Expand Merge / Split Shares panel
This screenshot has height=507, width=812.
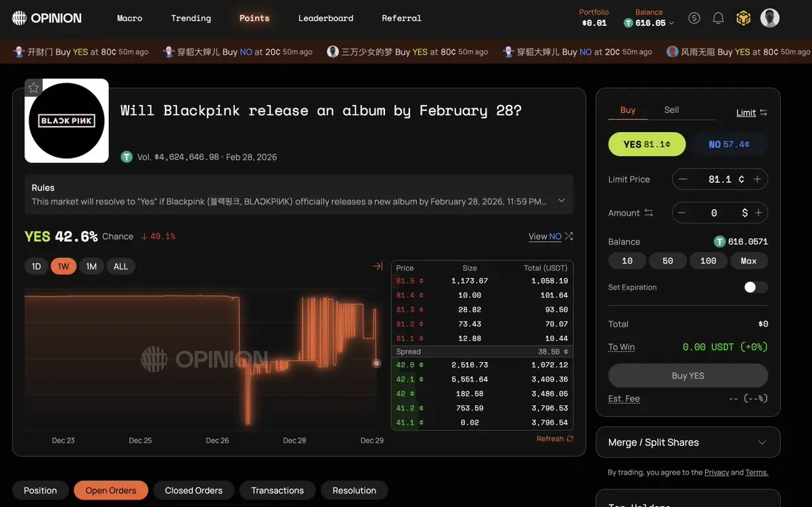pyautogui.click(x=688, y=442)
